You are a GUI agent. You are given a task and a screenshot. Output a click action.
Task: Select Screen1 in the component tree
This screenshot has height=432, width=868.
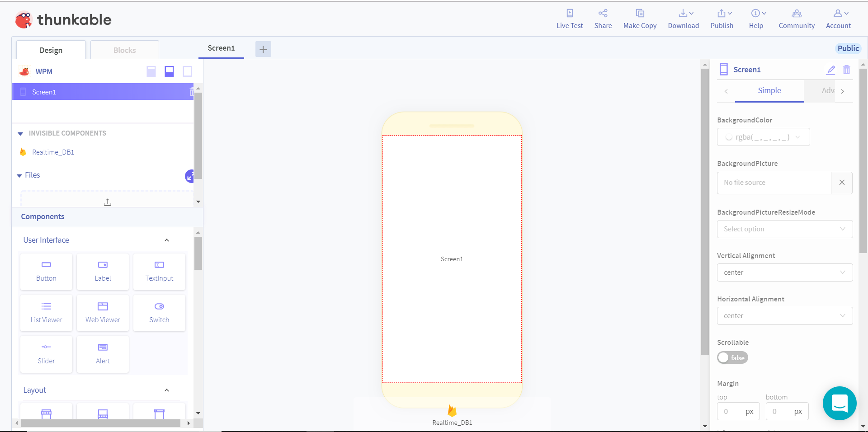pos(103,92)
